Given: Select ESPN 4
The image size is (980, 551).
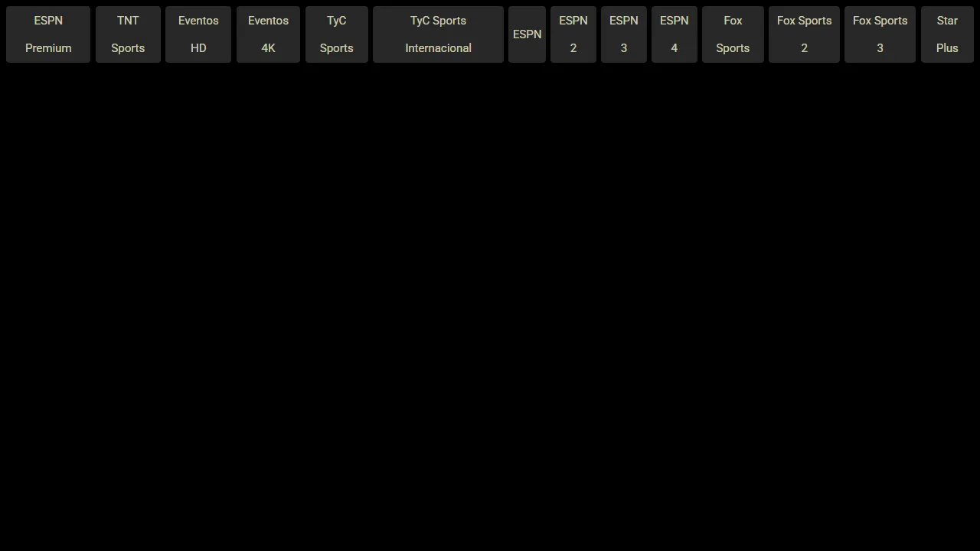Looking at the screenshot, I should click(x=674, y=34).
